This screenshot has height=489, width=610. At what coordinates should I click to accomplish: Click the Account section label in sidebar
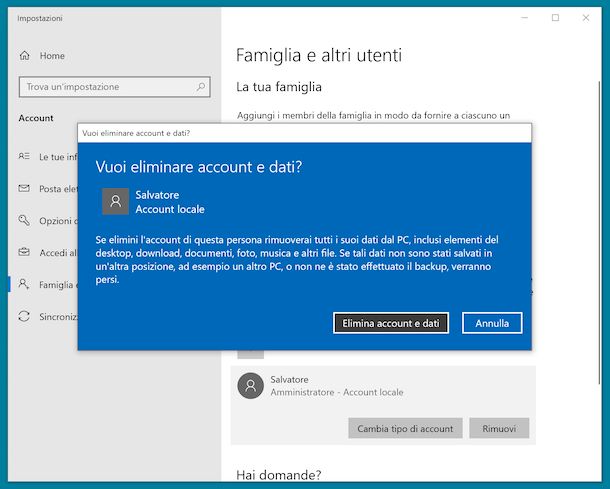36,118
